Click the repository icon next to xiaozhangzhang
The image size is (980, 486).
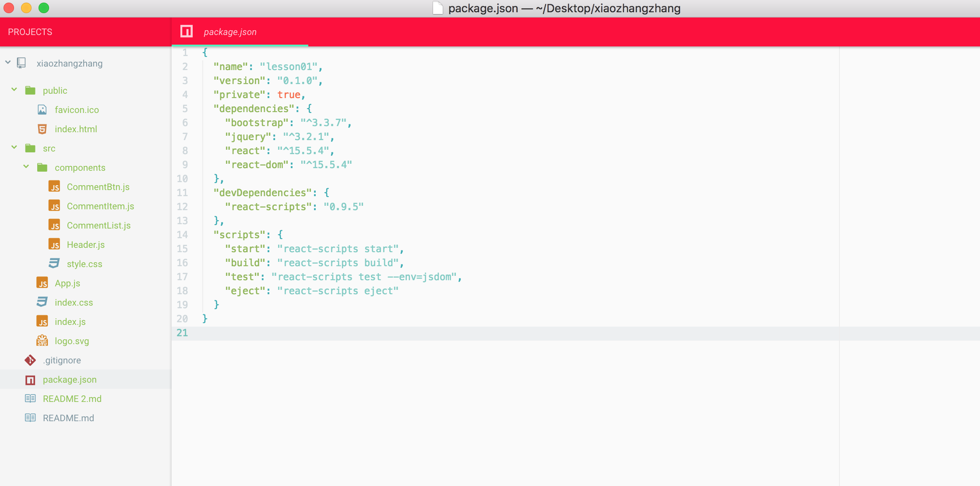(21, 63)
